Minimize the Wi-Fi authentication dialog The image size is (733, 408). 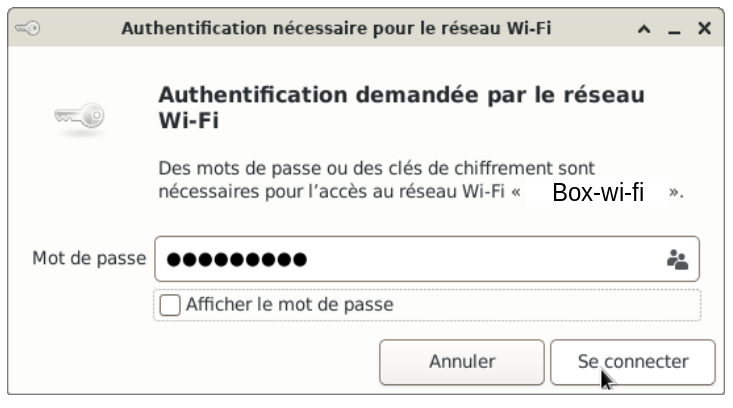[674, 30]
